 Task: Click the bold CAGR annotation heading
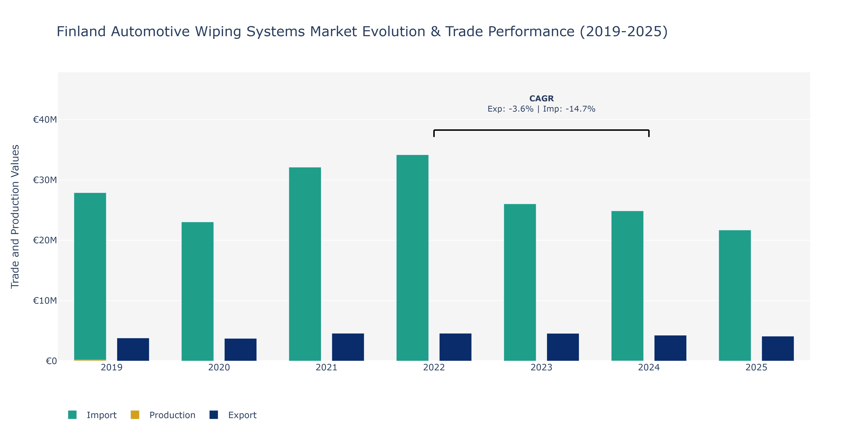click(541, 98)
